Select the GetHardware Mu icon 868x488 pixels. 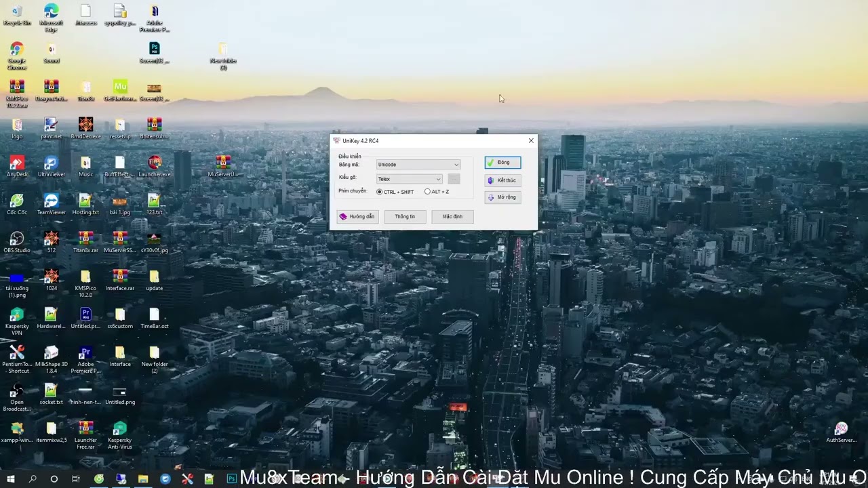(120, 91)
